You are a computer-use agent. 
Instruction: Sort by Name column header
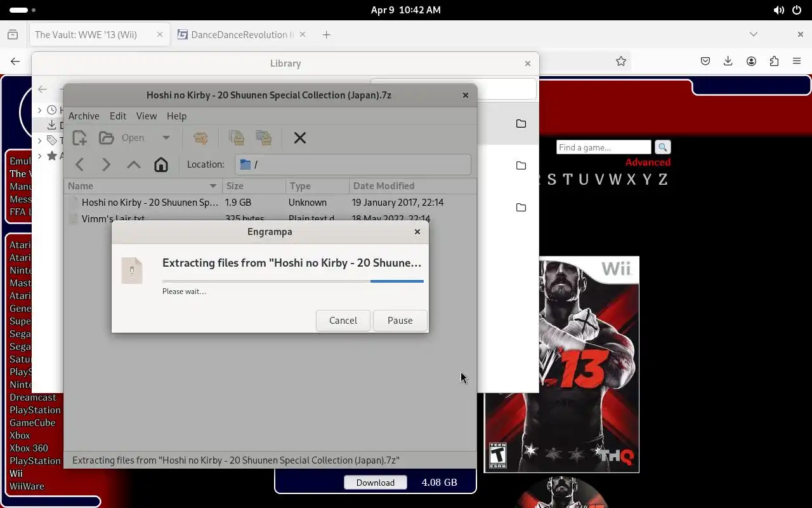(x=143, y=186)
